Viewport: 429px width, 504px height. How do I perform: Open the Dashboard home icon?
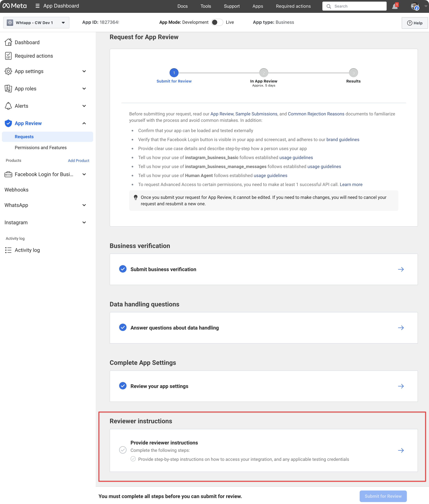(8, 42)
